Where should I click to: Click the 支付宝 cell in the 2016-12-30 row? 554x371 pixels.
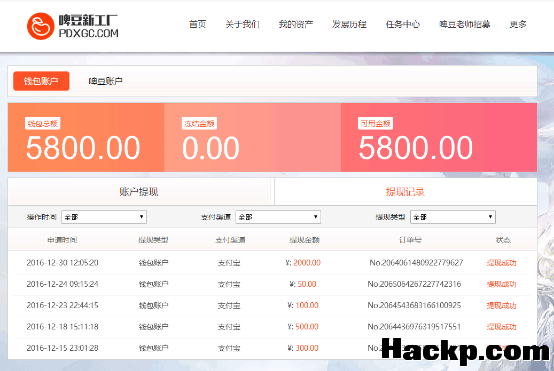[229, 263]
